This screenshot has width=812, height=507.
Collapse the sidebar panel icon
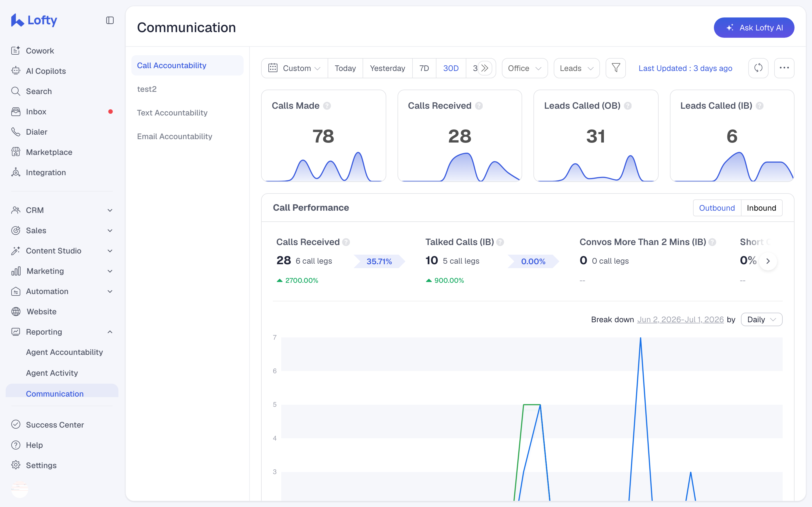110,21
